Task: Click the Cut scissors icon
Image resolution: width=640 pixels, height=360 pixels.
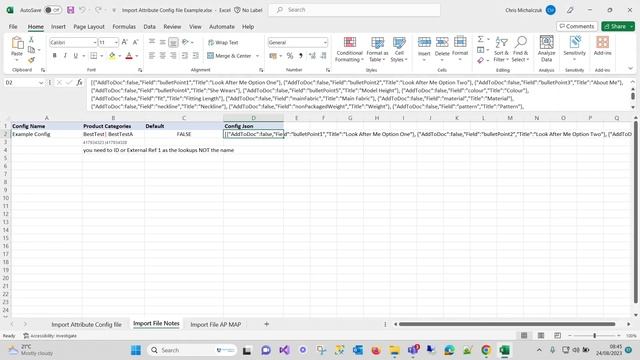Action: [31, 40]
